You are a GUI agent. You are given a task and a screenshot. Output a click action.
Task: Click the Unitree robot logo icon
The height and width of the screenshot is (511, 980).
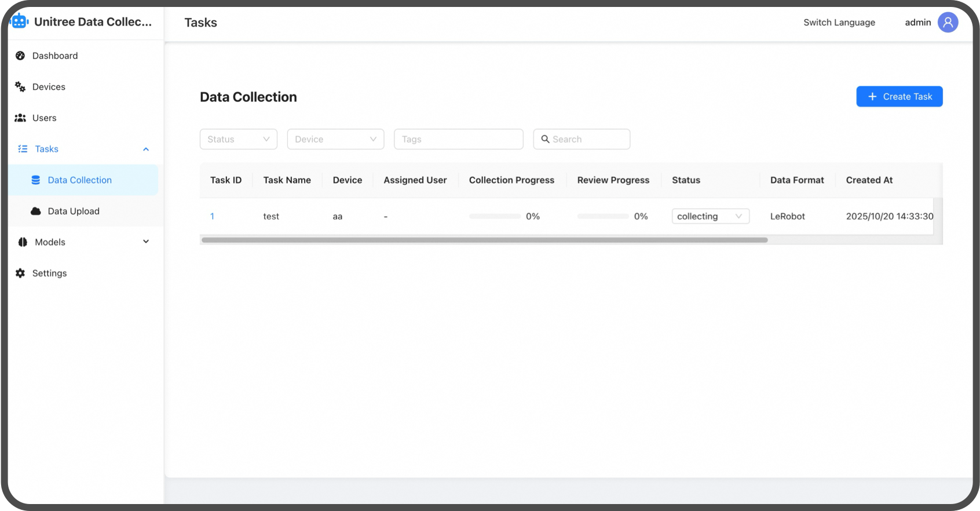20,21
